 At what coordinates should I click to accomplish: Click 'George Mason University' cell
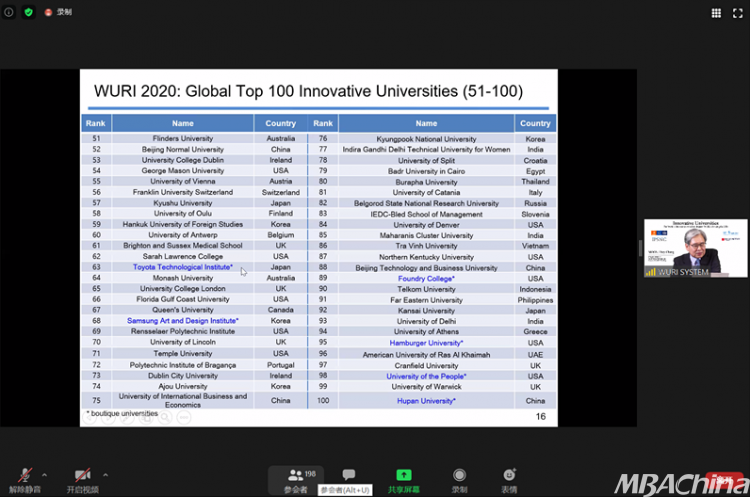coord(183,170)
